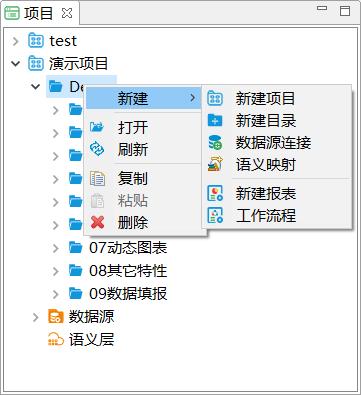Click the 数据源连接 database icon
The width and height of the screenshot is (361, 395).
click(215, 143)
